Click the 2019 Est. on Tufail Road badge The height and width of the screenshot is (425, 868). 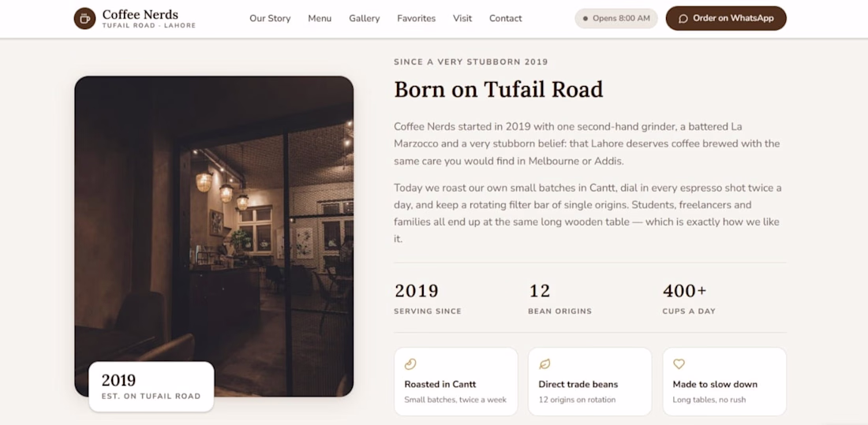[152, 387]
